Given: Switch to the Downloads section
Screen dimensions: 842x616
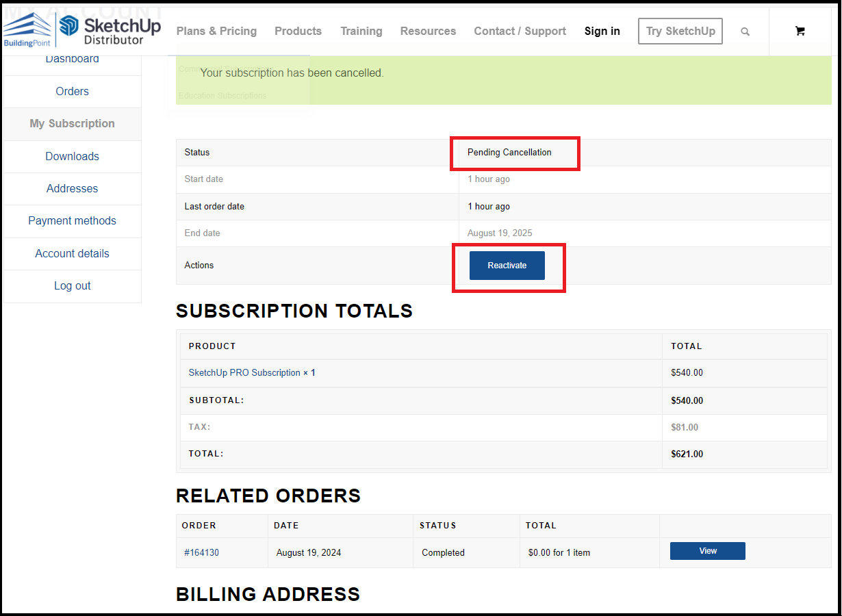Looking at the screenshot, I should click(x=72, y=156).
